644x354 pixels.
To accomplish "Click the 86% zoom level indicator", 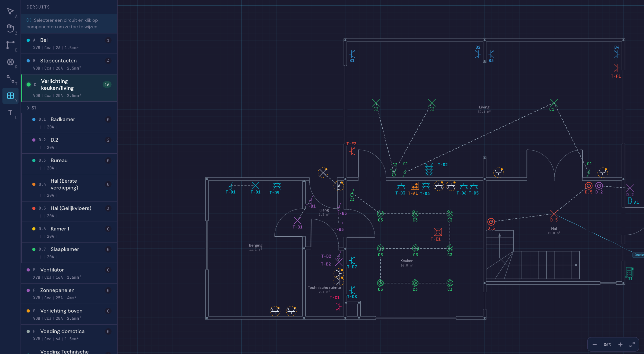I will 607,345.
